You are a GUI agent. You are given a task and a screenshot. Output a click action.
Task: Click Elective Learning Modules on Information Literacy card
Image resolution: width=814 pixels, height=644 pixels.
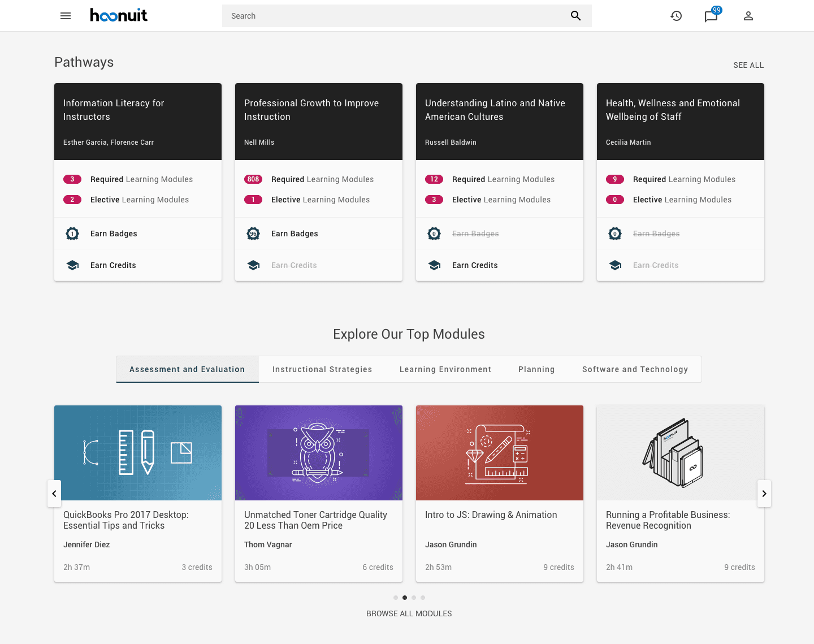point(140,200)
